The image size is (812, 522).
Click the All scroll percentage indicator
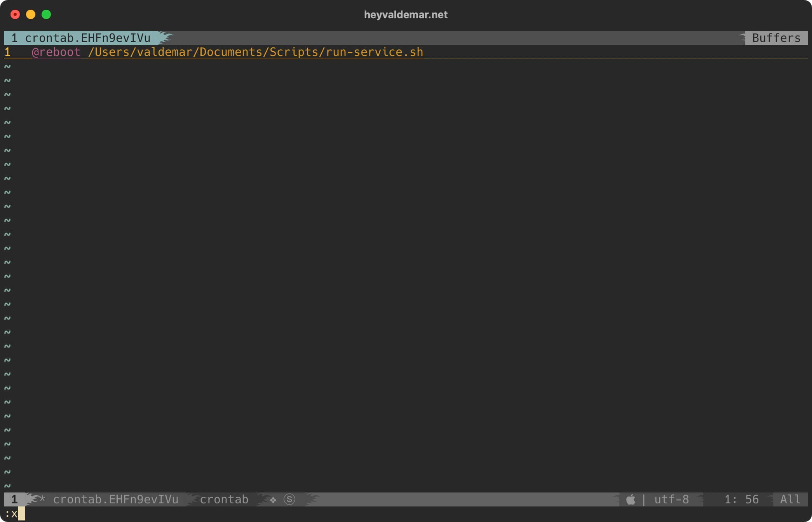[790, 499]
